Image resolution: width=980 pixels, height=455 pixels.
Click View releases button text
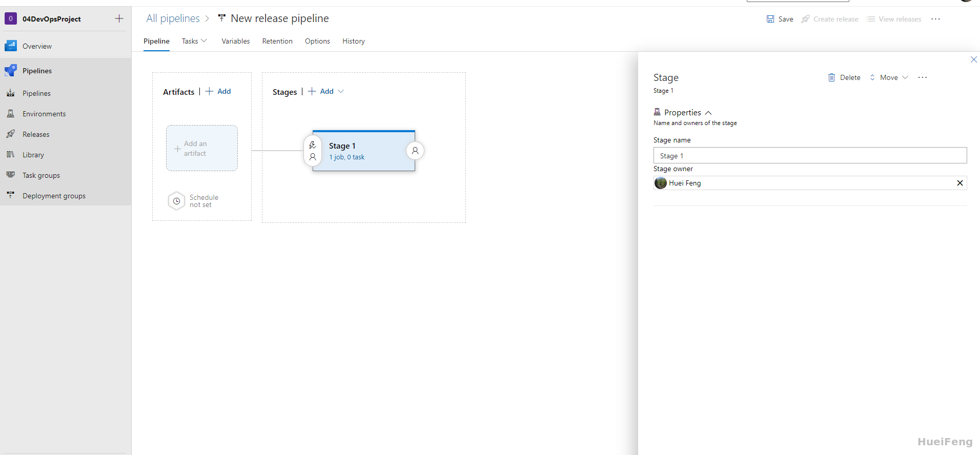900,19
